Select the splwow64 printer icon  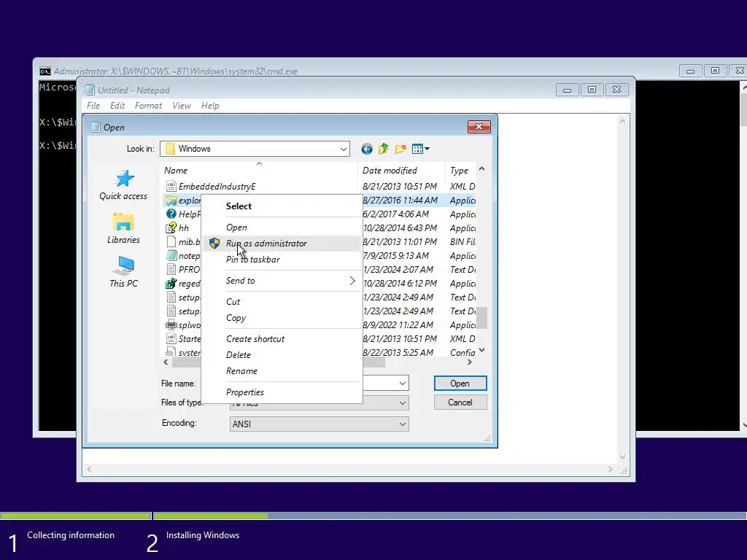click(x=171, y=324)
